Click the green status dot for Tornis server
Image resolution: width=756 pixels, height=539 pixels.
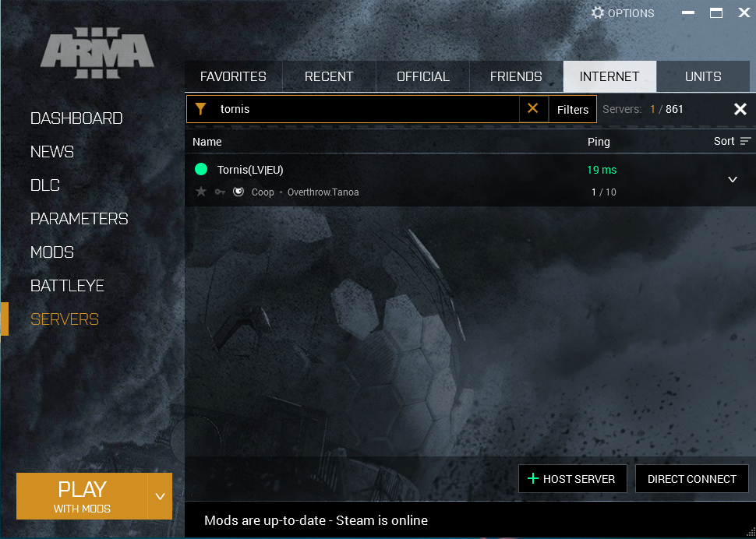click(x=201, y=170)
